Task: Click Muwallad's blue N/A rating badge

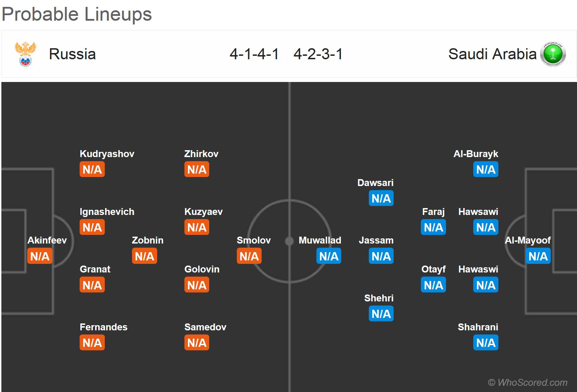Action: click(x=328, y=256)
